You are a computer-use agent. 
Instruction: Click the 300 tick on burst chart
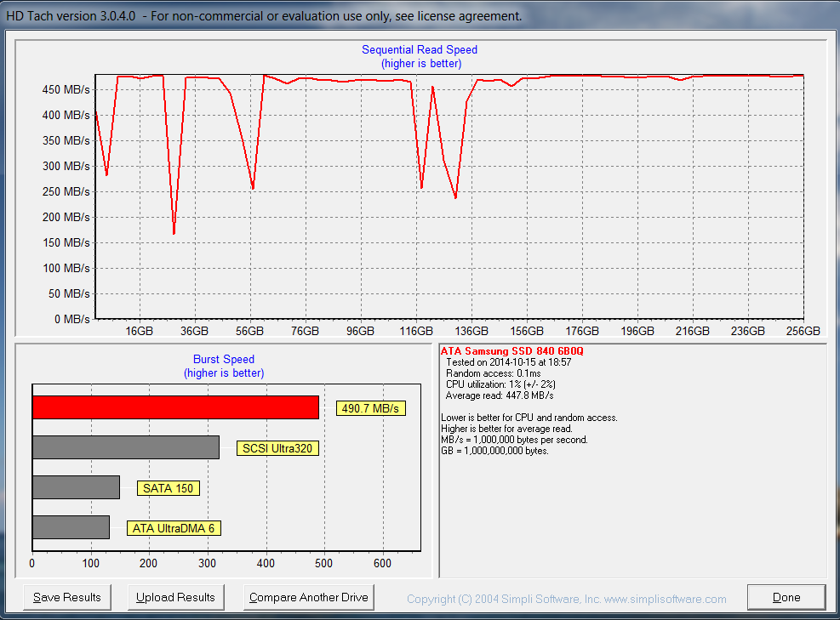click(x=208, y=563)
